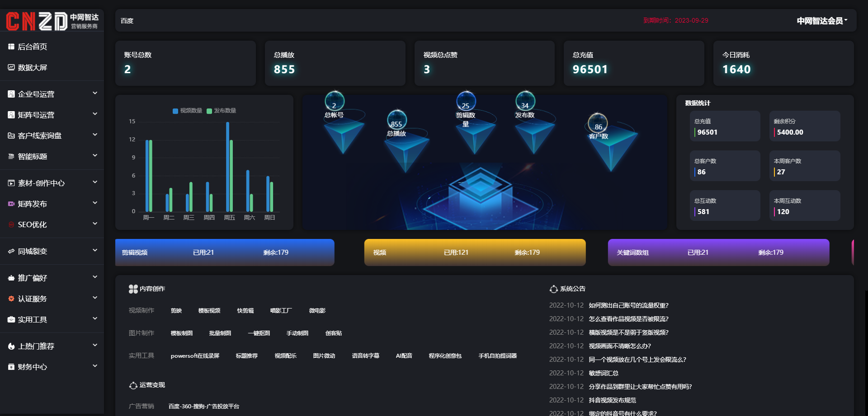Screen dimensions: 868x416
Task: Click the 认证服务 badge icon
Action: (x=11, y=299)
